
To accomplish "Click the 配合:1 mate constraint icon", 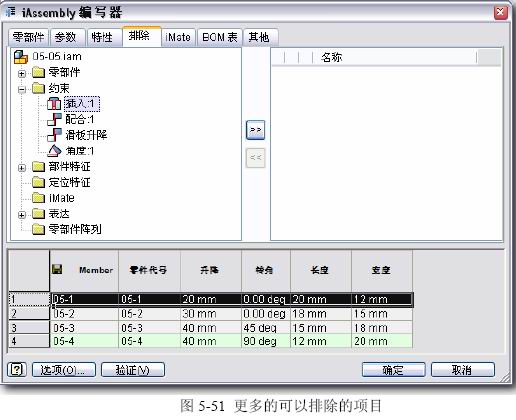I will 54,119.
